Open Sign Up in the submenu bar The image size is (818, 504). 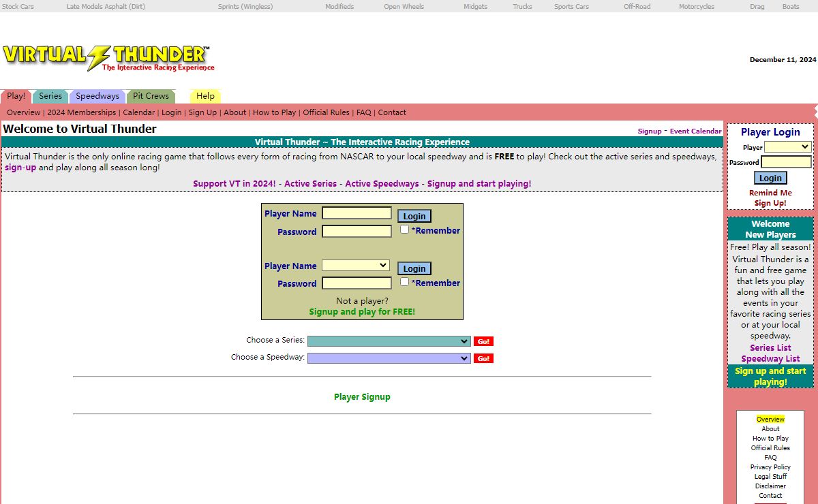(202, 112)
